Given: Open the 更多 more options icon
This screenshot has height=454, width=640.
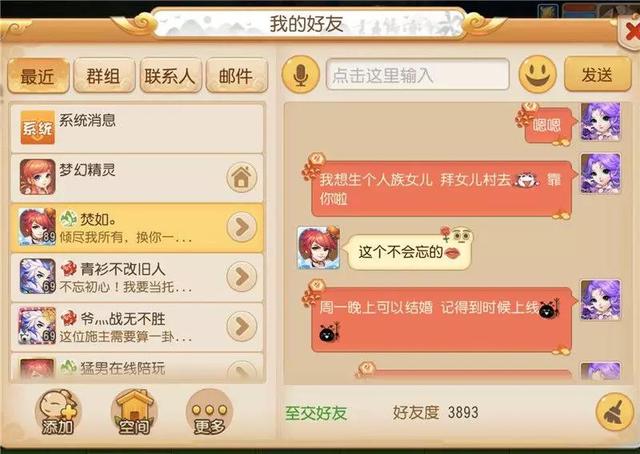Looking at the screenshot, I should [209, 412].
